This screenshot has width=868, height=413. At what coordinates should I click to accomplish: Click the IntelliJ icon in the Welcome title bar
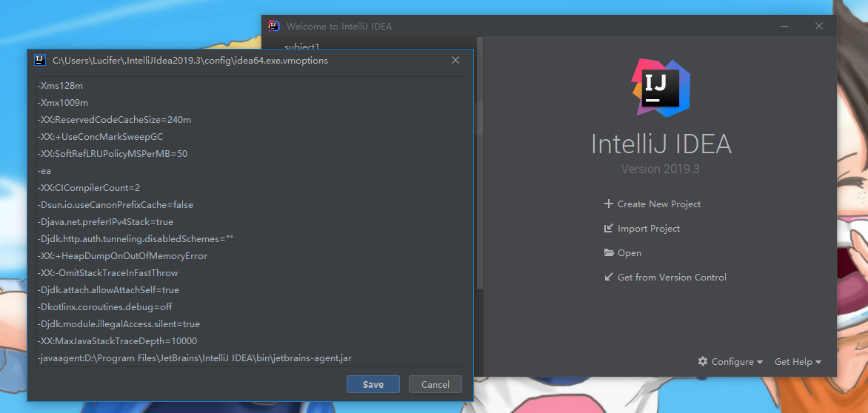tap(273, 25)
